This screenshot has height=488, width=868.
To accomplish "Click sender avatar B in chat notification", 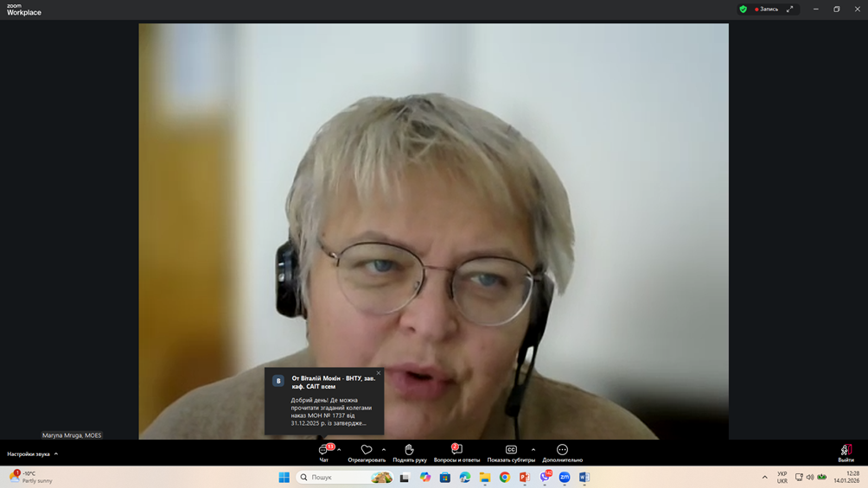I will coord(278,381).
